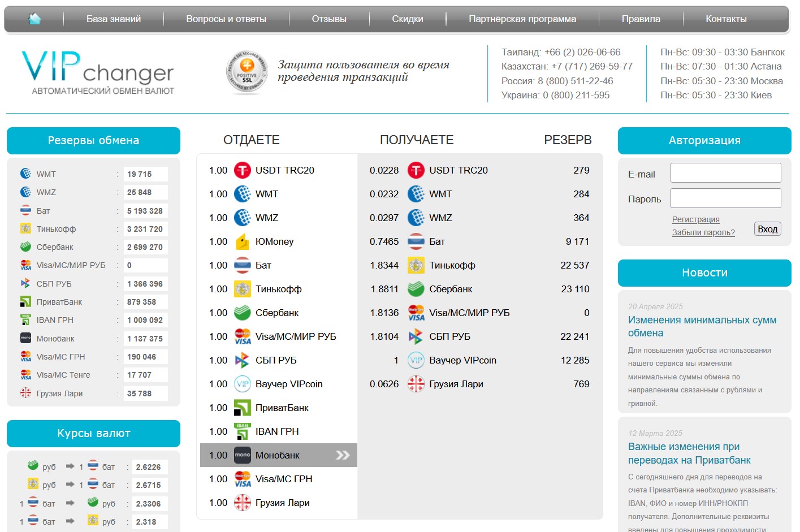Pick the Visa/MC/МИР РУБ icon under ПОЛУЧАЕТЕ

tap(416, 313)
